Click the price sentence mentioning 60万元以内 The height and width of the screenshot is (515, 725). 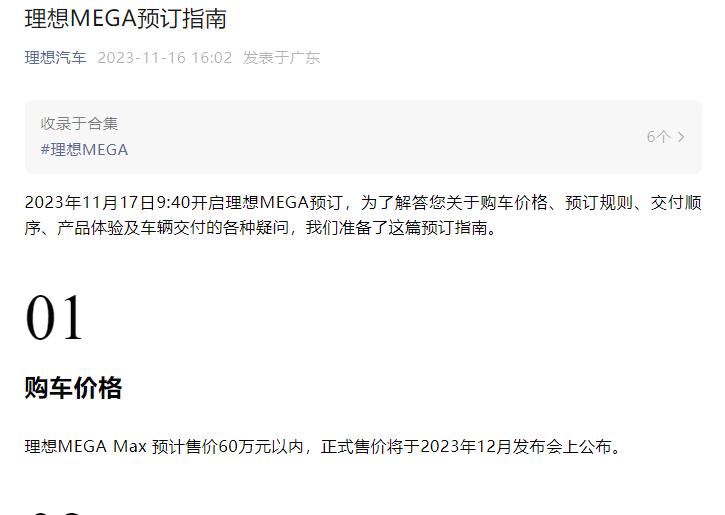click(324, 447)
